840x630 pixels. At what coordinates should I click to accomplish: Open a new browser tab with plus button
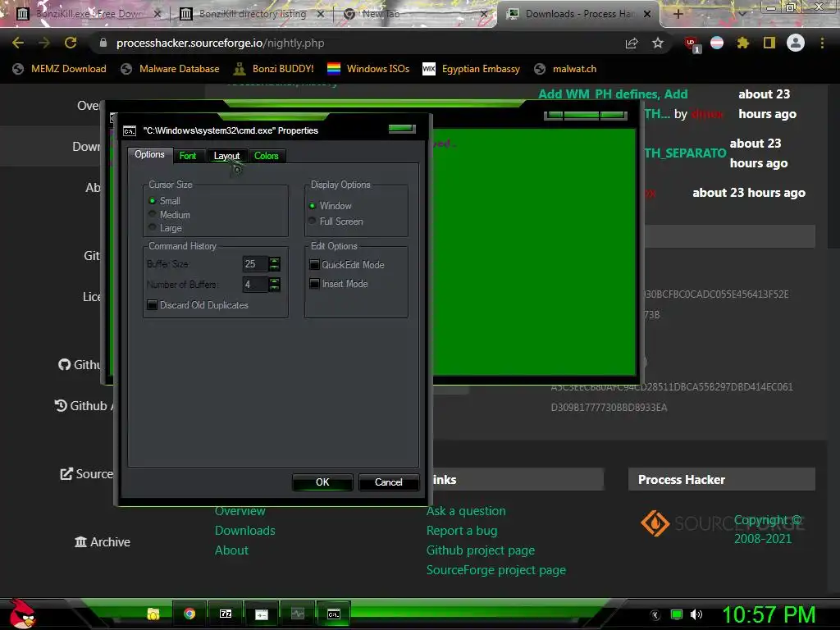click(678, 14)
